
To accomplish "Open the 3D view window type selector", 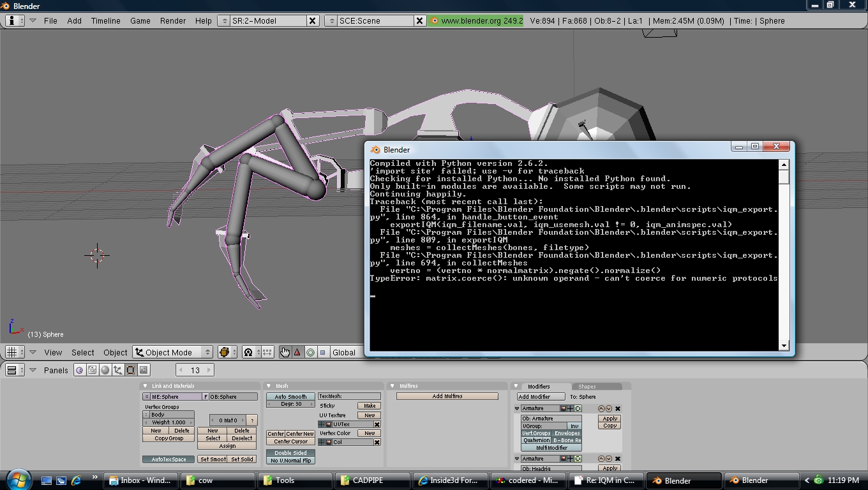I will 15,352.
